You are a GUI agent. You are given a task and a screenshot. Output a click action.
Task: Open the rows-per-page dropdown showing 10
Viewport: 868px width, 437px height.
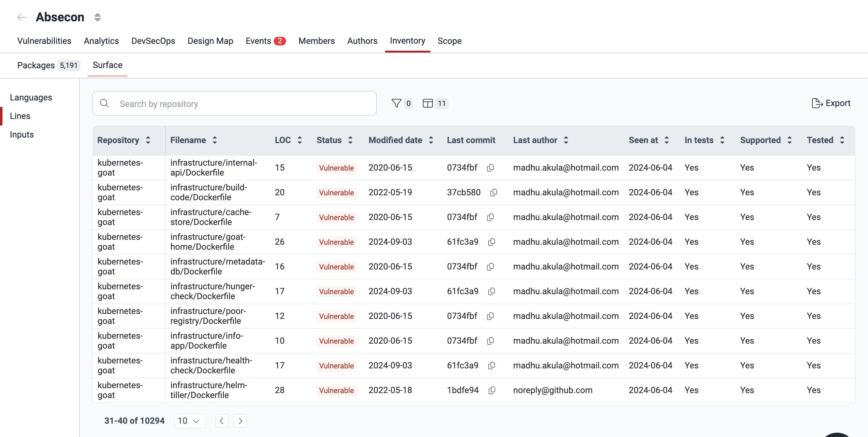pos(189,421)
